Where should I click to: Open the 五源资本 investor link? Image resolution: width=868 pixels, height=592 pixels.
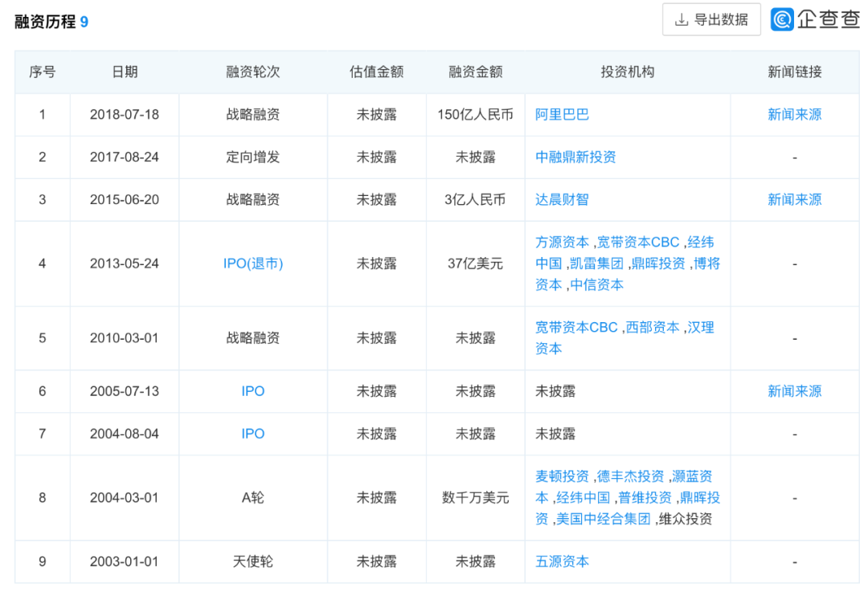pyautogui.click(x=562, y=561)
